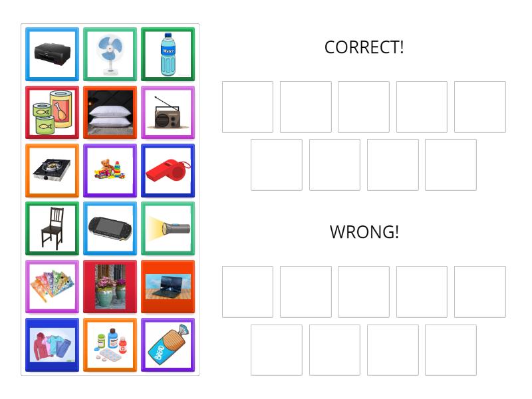Screen dimensions: 532x399
Task: Select the canned food tile
Action: pyautogui.click(x=52, y=112)
